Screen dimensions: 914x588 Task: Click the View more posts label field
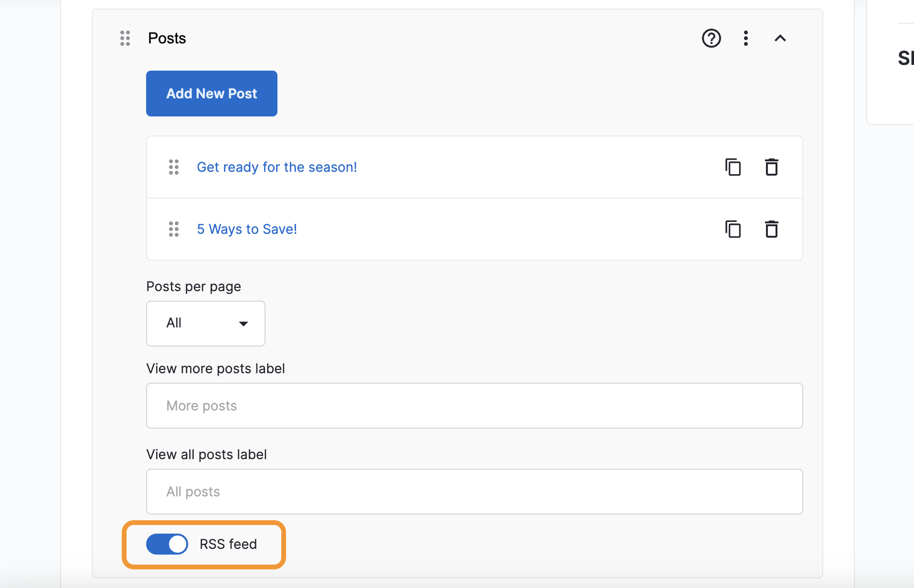474,406
